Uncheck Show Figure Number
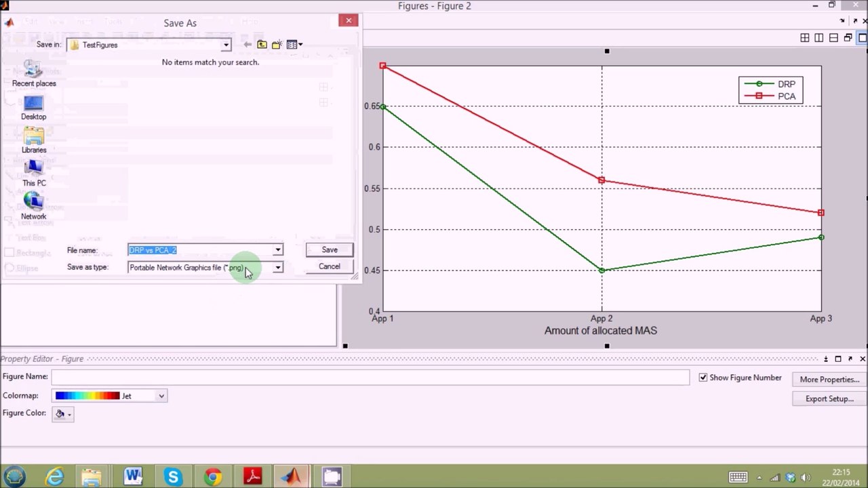 tap(703, 378)
